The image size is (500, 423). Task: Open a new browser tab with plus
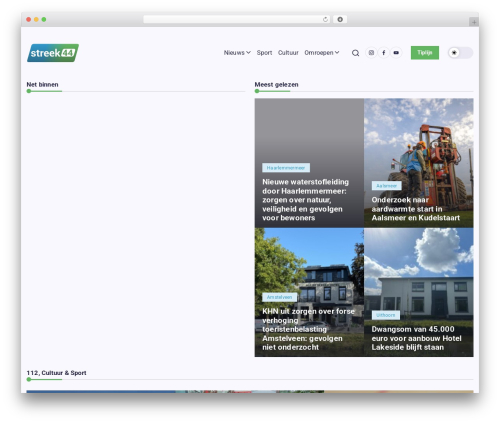tap(474, 22)
